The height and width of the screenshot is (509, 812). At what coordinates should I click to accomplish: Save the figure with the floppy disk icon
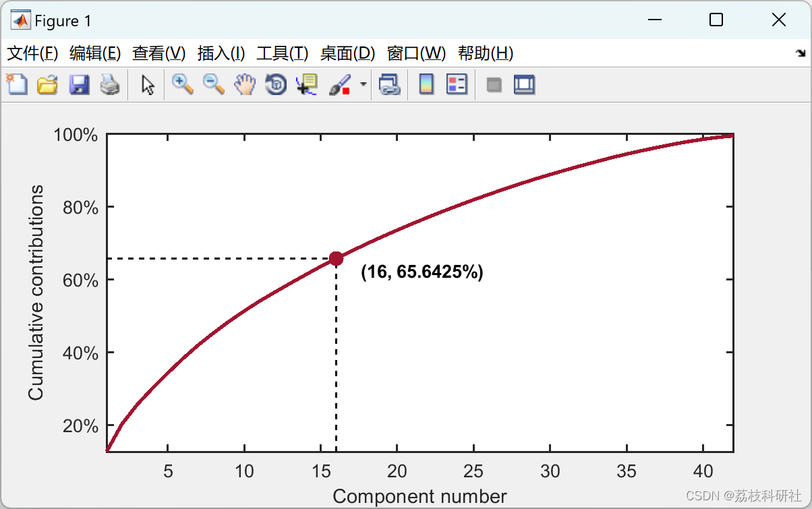click(79, 84)
